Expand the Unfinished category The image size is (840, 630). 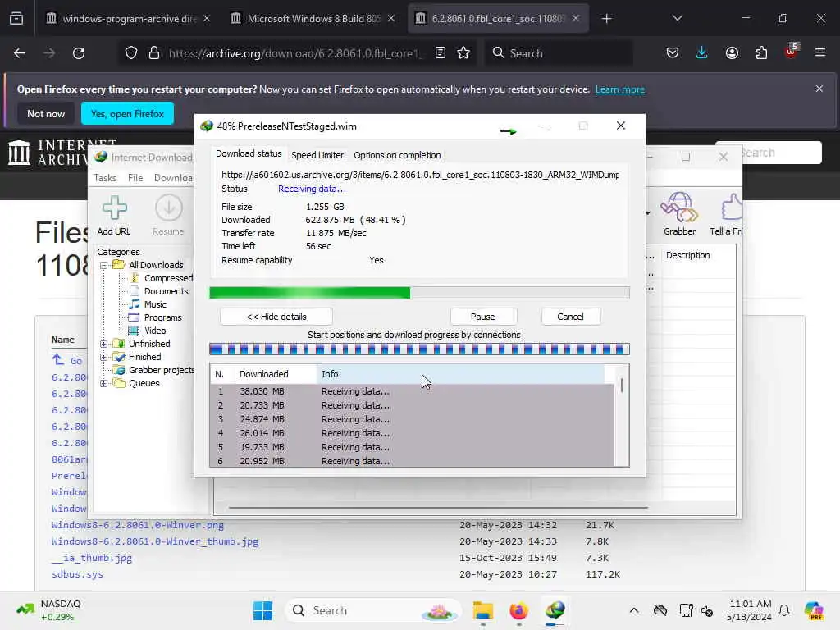point(104,344)
